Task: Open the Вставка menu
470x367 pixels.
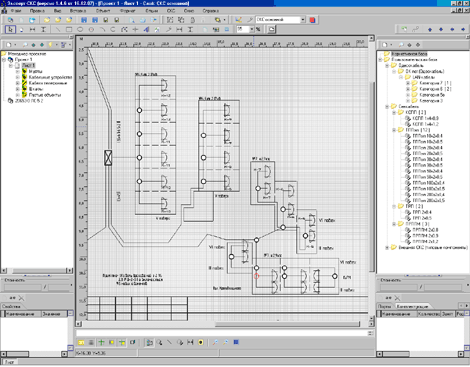Action: pos(78,11)
